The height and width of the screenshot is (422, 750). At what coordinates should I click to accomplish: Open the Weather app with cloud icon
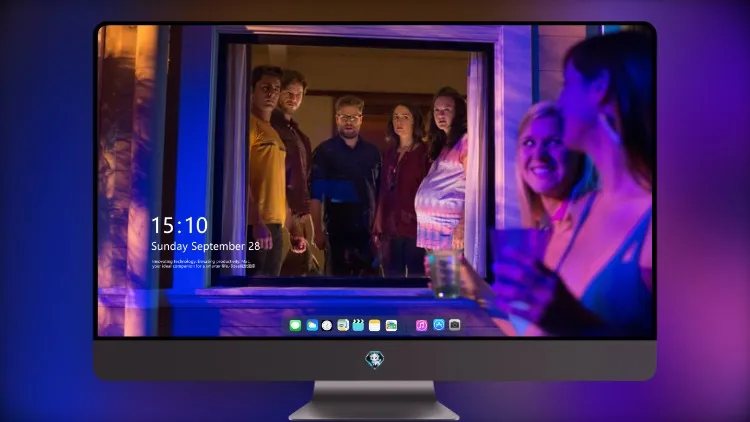pos(311,325)
